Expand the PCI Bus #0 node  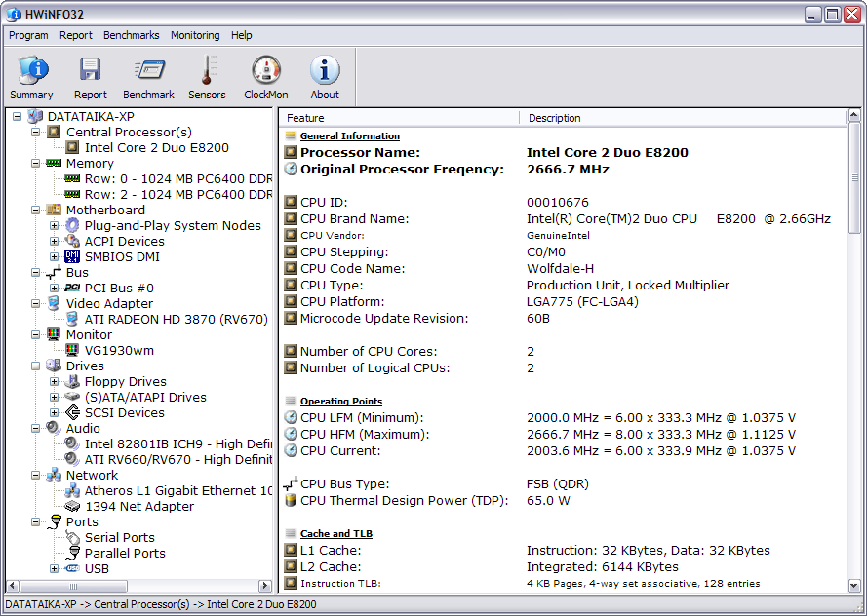(55, 288)
